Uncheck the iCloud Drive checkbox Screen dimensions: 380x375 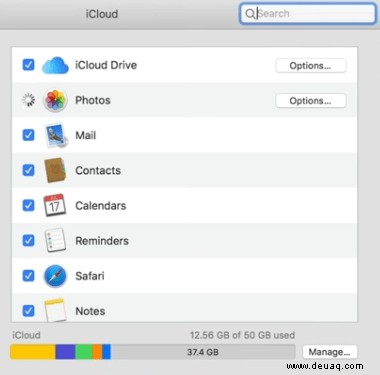tap(28, 65)
